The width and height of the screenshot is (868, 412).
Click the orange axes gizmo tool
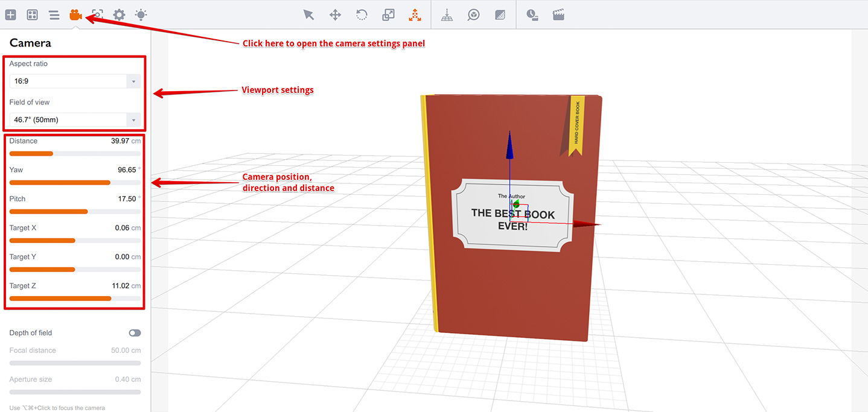415,15
